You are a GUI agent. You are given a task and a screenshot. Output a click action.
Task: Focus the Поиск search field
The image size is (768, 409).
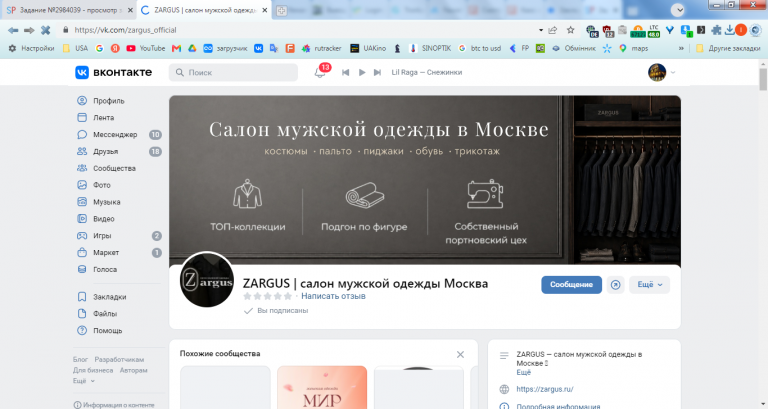click(234, 72)
